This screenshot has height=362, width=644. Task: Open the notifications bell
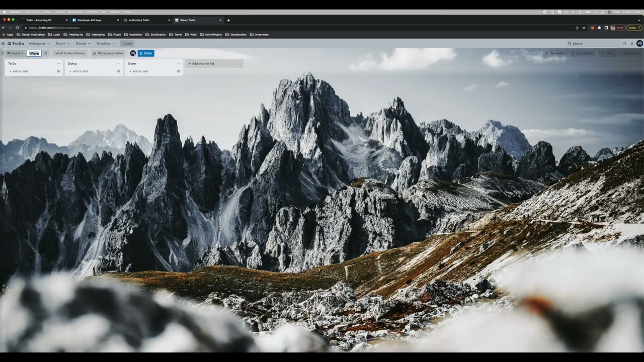tap(632, 43)
